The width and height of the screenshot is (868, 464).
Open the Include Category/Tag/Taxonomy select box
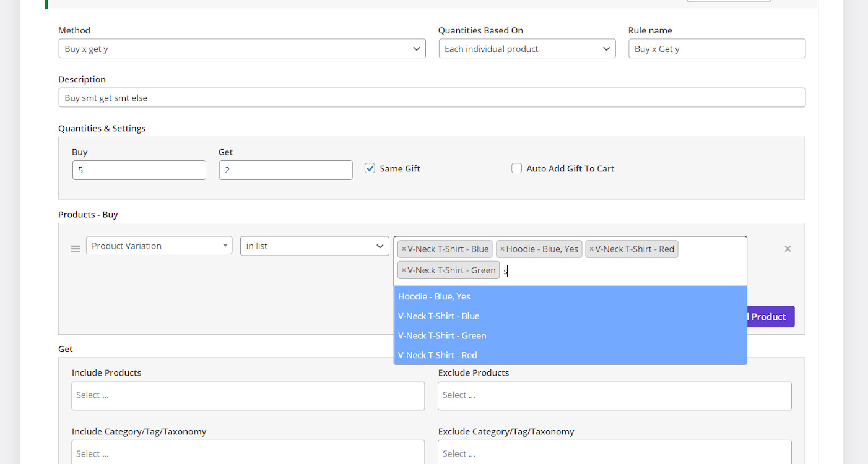point(248,452)
